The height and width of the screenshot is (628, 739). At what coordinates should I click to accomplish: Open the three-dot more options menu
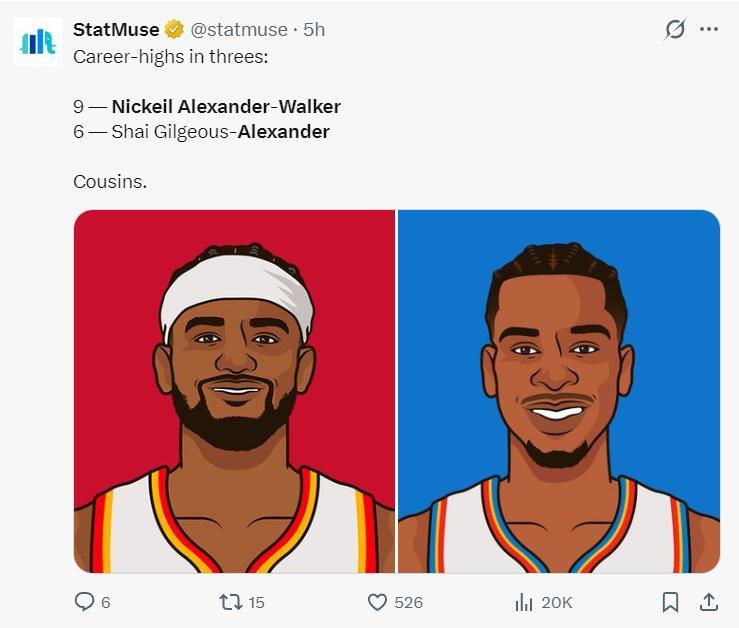(709, 29)
